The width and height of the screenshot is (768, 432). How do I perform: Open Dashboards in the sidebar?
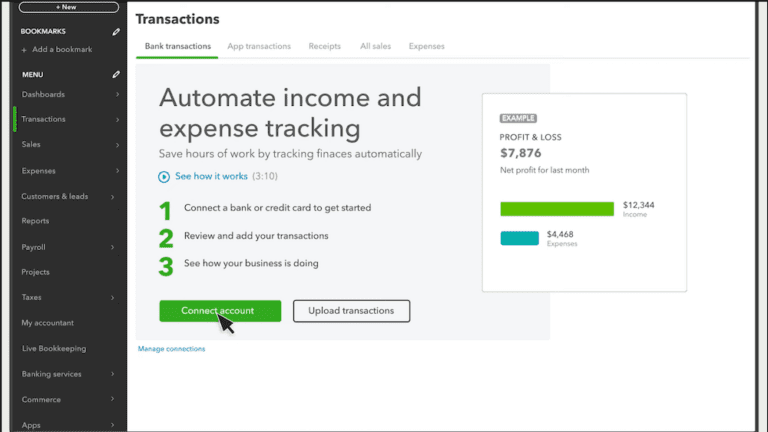(43, 95)
